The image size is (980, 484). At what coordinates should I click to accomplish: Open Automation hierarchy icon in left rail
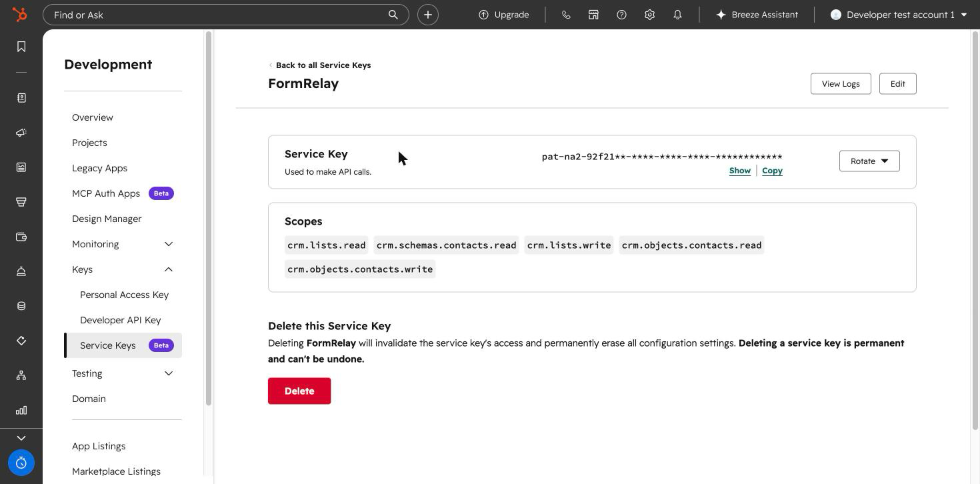pos(21,375)
